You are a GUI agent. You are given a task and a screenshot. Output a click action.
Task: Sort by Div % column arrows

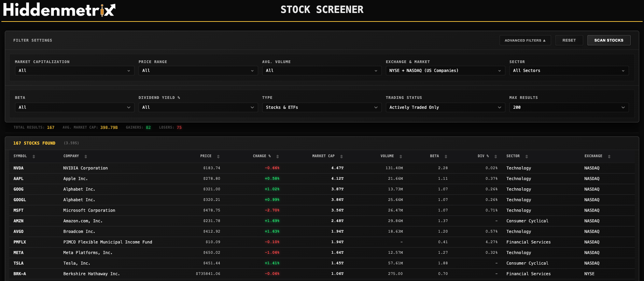tap(496, 157)
